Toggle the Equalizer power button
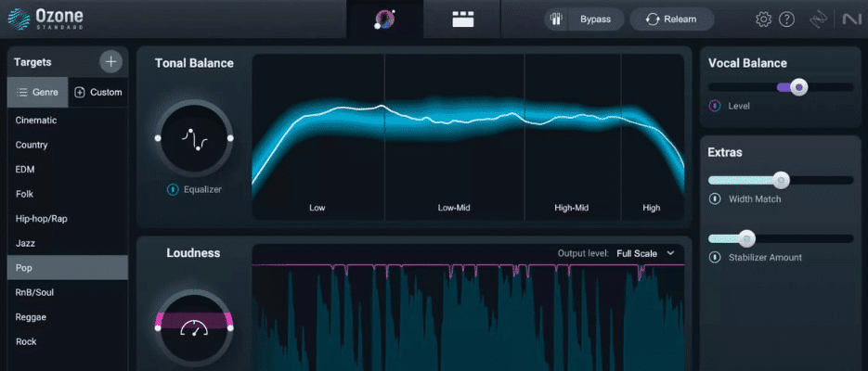 coord(173,189)
